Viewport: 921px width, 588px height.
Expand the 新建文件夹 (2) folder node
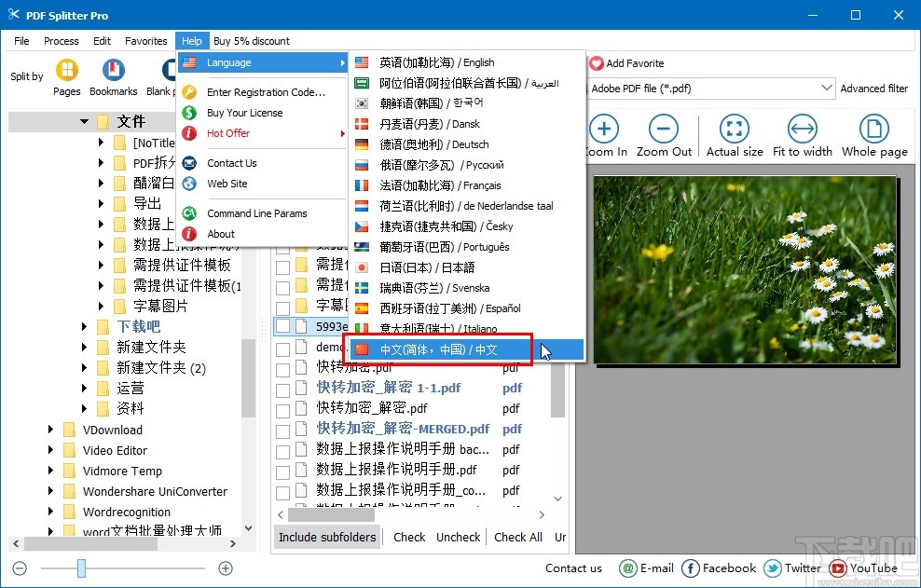coord(85,368)
